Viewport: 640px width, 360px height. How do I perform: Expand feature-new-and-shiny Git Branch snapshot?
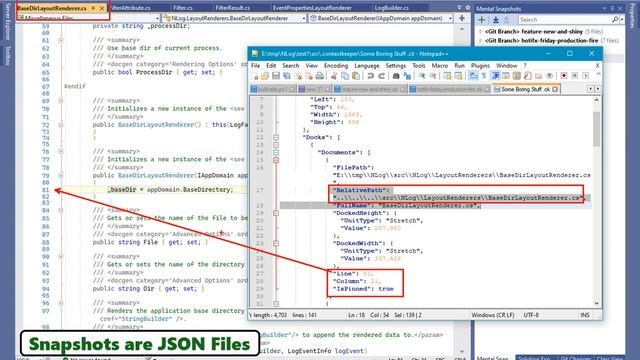(x=480, y=31)
